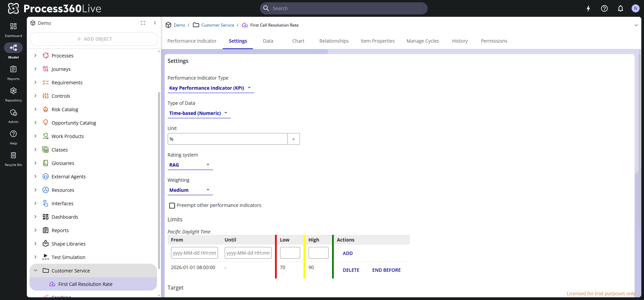Expand the Dashboards tree node
This screenshot has height=300, width=644.
click(x=36, y=217)
